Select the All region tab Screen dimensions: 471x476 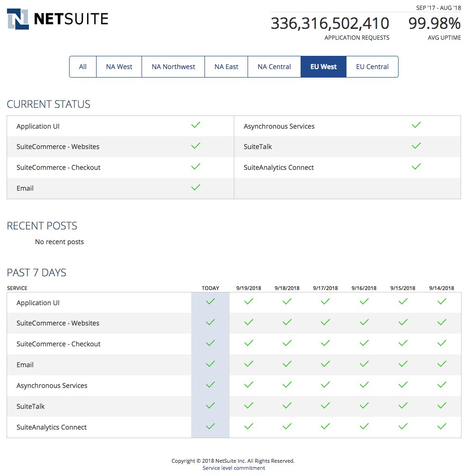82,67
